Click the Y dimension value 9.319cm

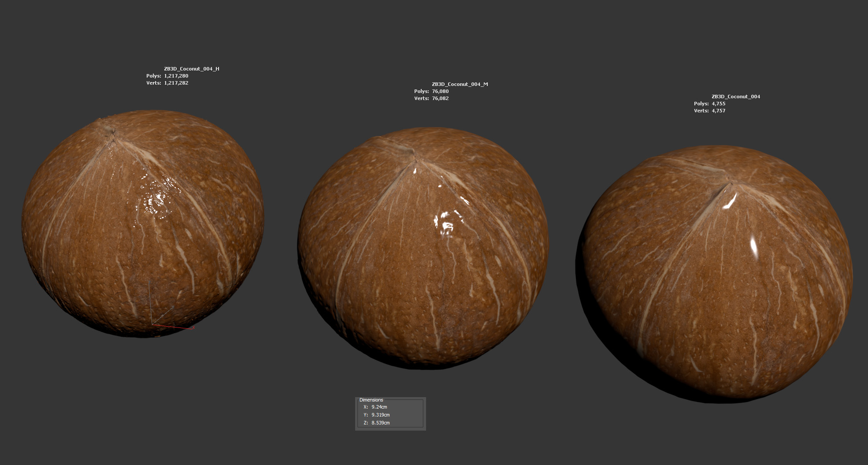(x=380, y=415)
